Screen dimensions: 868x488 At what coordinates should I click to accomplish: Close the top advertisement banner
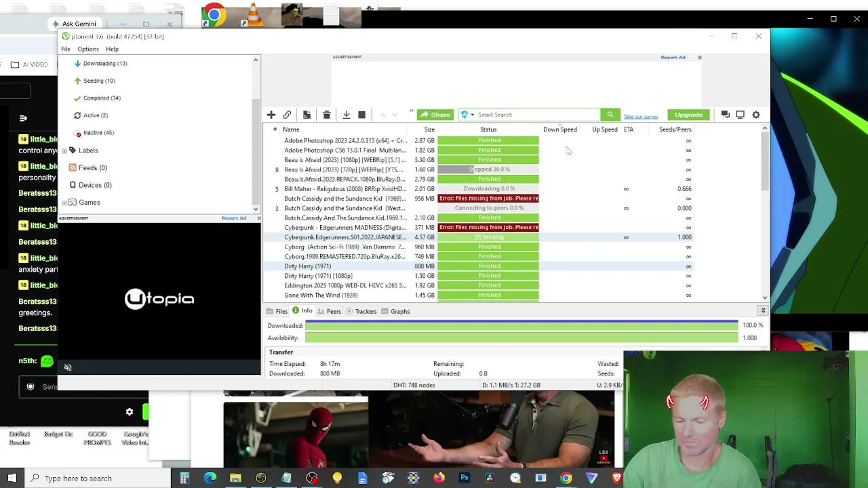pos(700,58)
